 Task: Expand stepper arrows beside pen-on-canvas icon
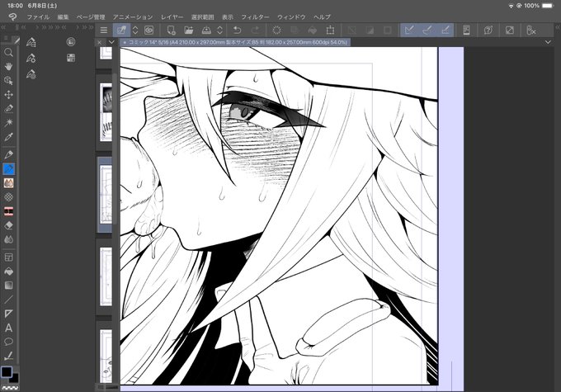135,30
